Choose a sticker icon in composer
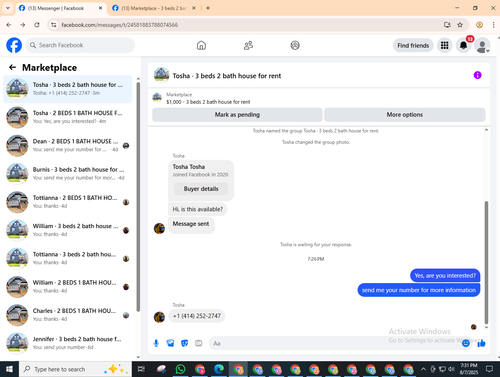This screenshot has height=377, width=500. (184, 343)
